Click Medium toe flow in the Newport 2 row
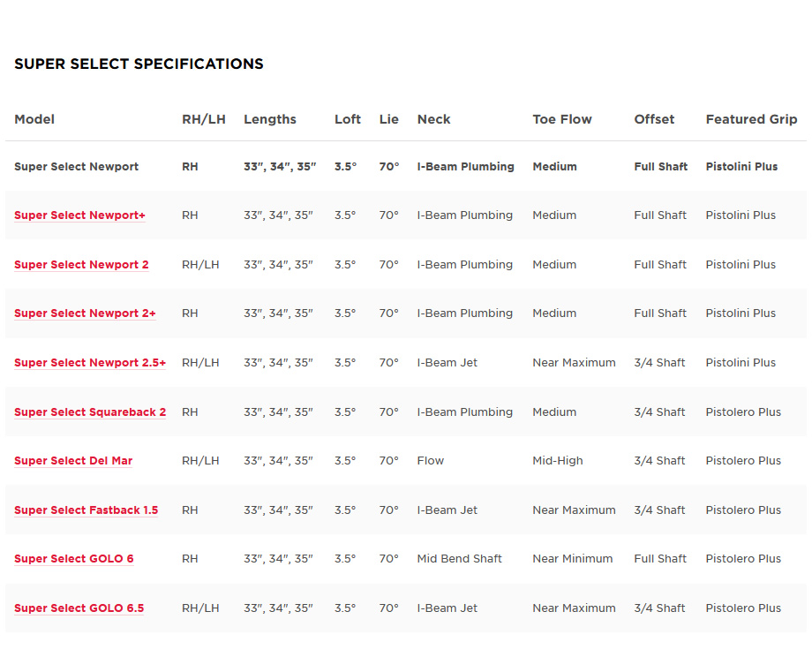This screenshot has height=672, width=812. pyautogui.click(x=554, y=264)
